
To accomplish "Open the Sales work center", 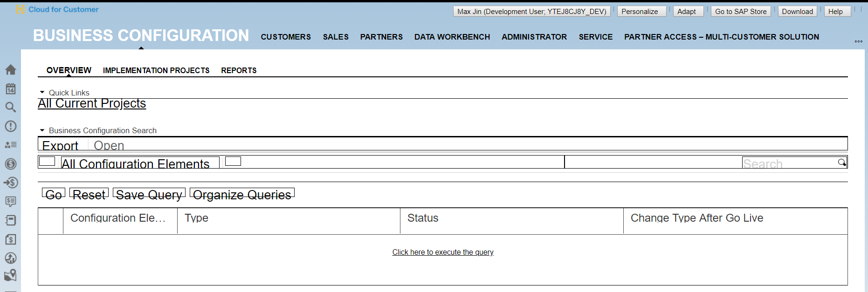I will (x=336, y=37).
